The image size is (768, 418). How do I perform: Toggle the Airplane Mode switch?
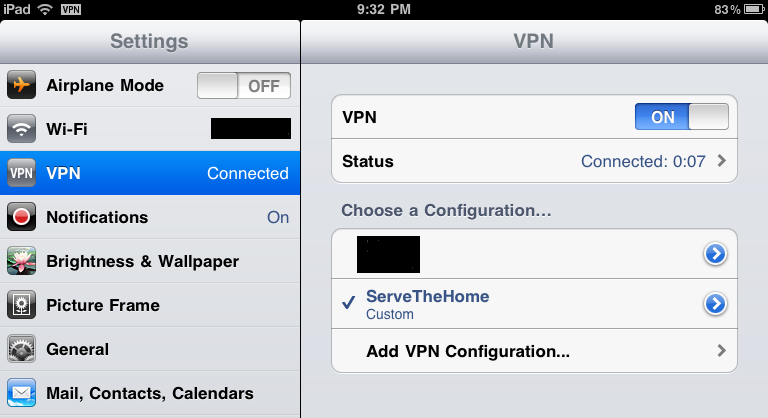(x=244, y=86)
